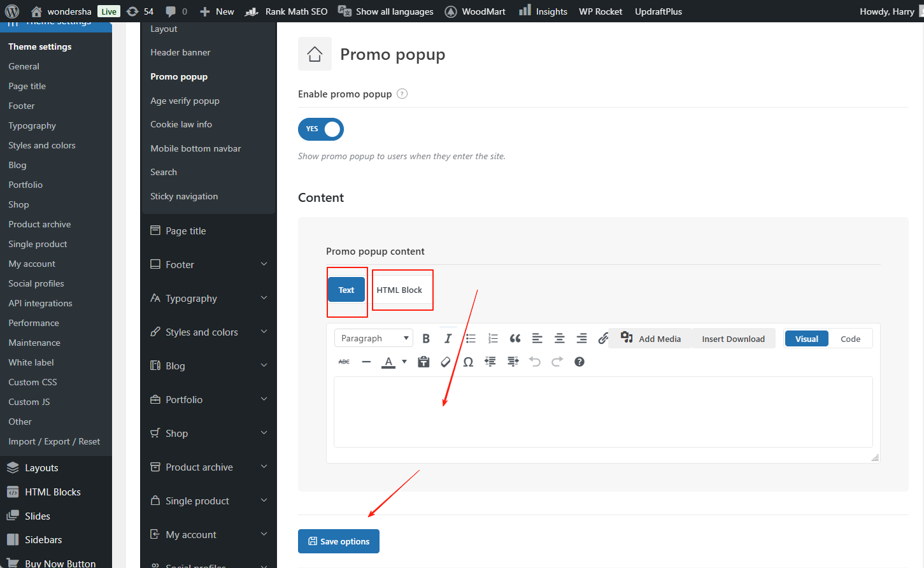Open Age verify popup settings

tap(185, 101)
